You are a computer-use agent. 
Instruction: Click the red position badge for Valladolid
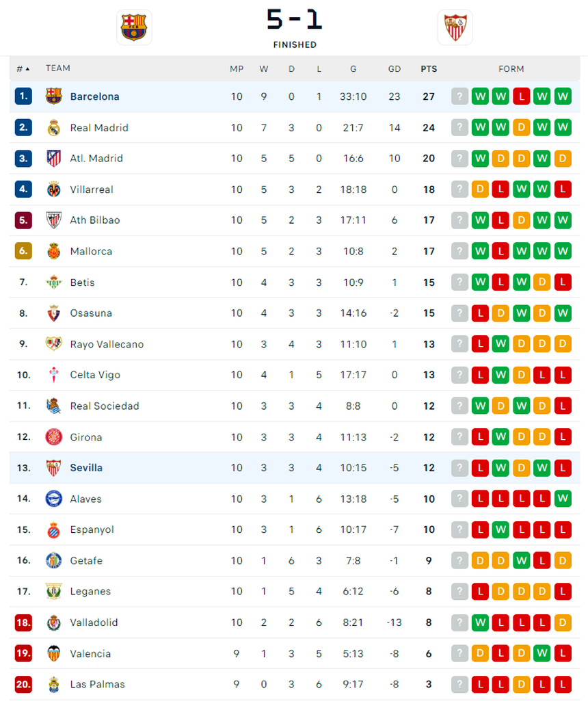(23, 622)
